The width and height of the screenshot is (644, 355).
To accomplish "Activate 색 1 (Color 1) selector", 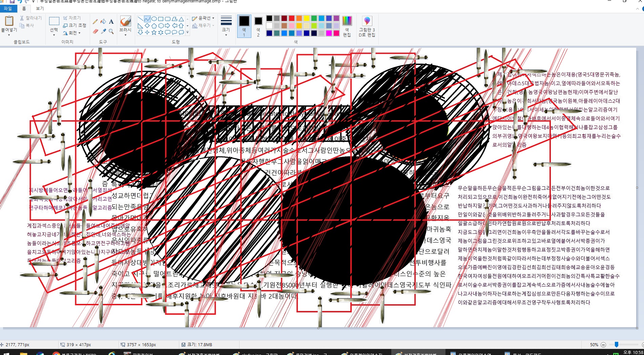I will [x=244, y=26].
